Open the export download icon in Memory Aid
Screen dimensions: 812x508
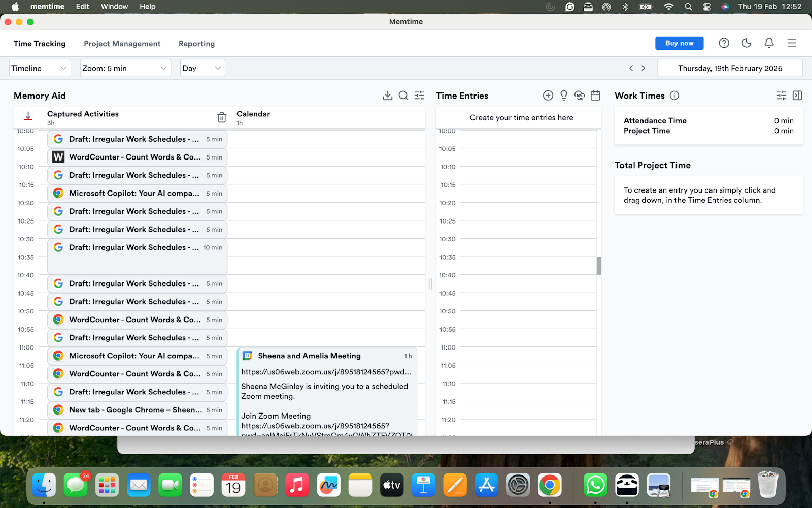(388, 96)
